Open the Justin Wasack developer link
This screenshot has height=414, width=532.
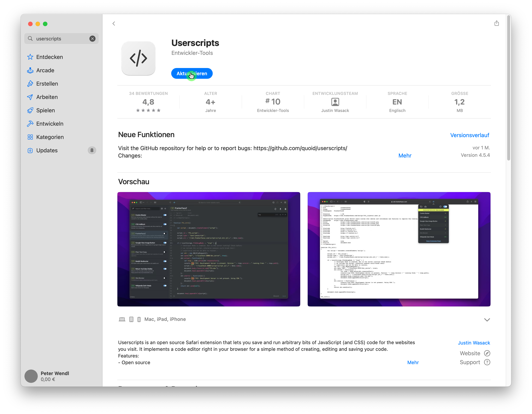474,343
